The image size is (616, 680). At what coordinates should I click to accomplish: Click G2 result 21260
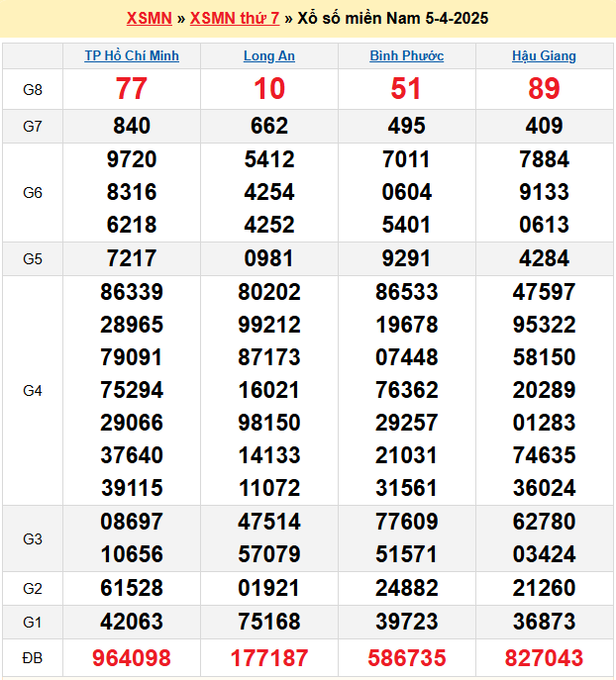click(x=544, y=588)
